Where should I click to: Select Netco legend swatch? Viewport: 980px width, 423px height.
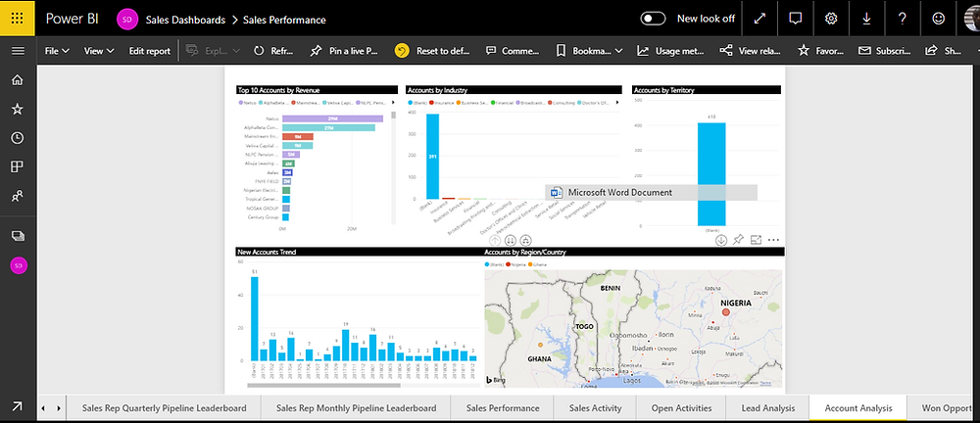240,102
